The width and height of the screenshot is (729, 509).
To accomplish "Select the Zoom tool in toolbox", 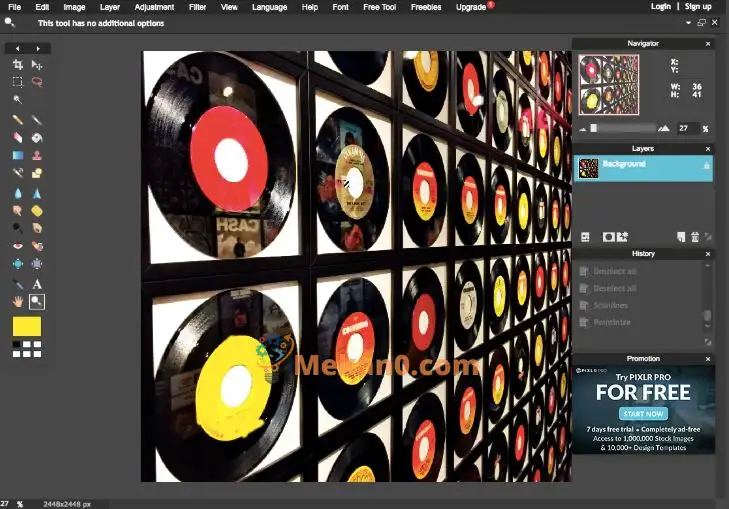I will 37,302.
